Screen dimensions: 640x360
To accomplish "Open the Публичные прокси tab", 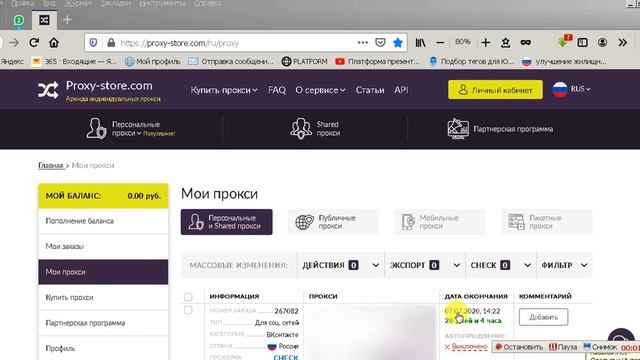I will coord(333,222).
